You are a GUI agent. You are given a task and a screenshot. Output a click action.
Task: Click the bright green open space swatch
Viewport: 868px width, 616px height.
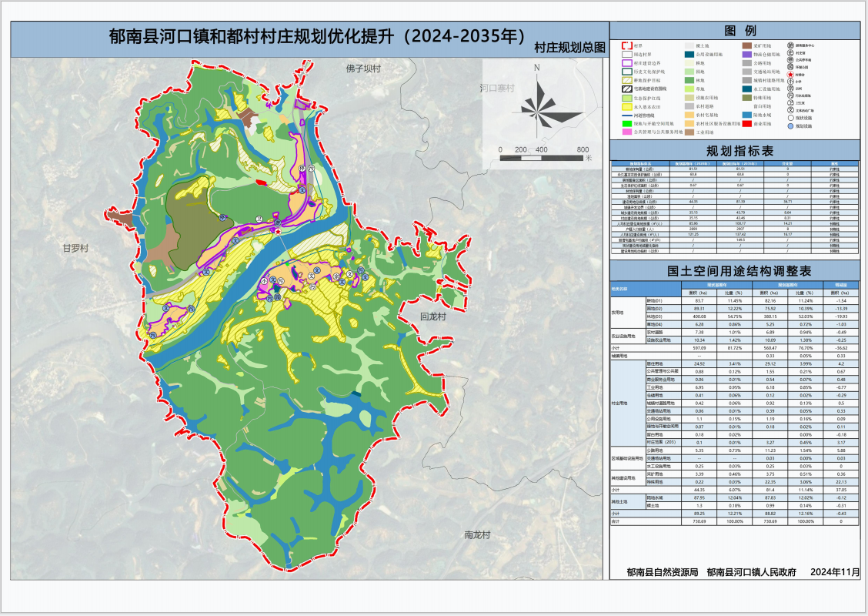coord(627,123)
